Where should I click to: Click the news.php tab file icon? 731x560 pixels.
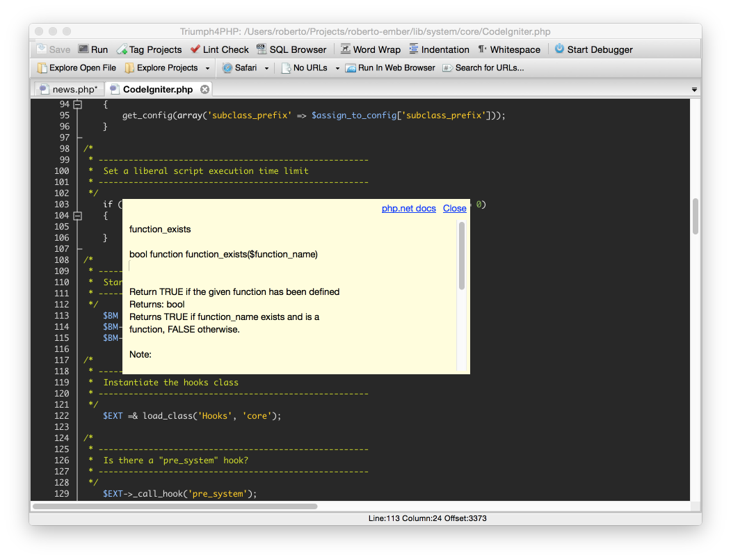click(44, 89)
